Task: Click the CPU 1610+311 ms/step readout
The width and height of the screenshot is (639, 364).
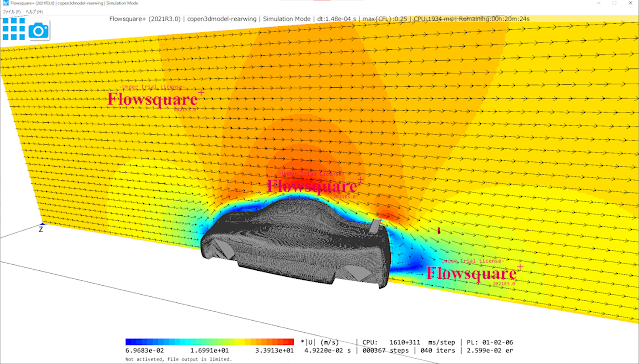Action: (408, 342)
